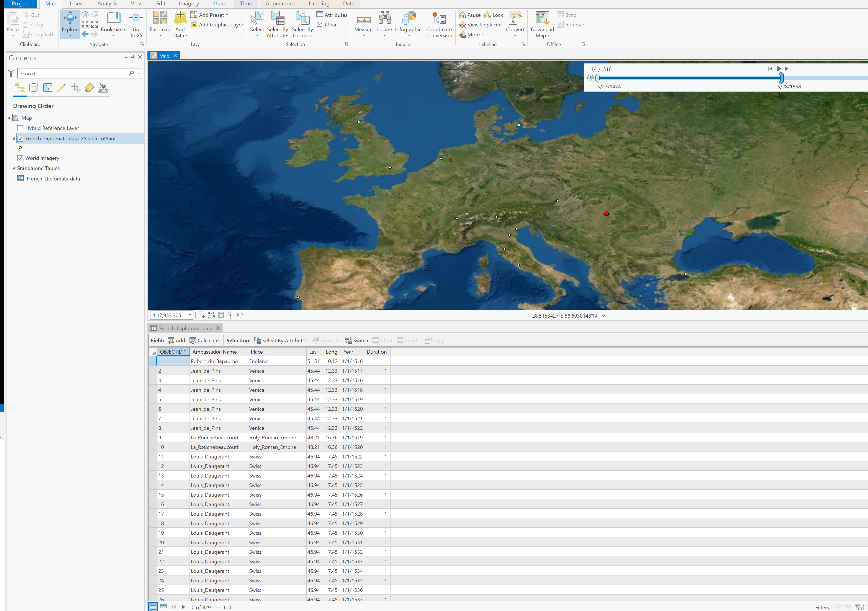Switch to List By Snapping view
Image resolution: width=868 pixels, height=611 pixels.
[x=75, y=88]
